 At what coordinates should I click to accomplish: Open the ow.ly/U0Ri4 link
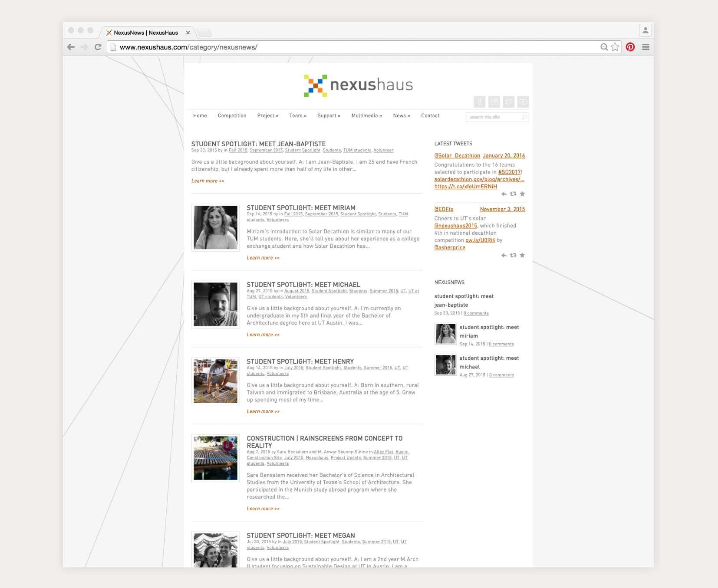click(480, 240)
